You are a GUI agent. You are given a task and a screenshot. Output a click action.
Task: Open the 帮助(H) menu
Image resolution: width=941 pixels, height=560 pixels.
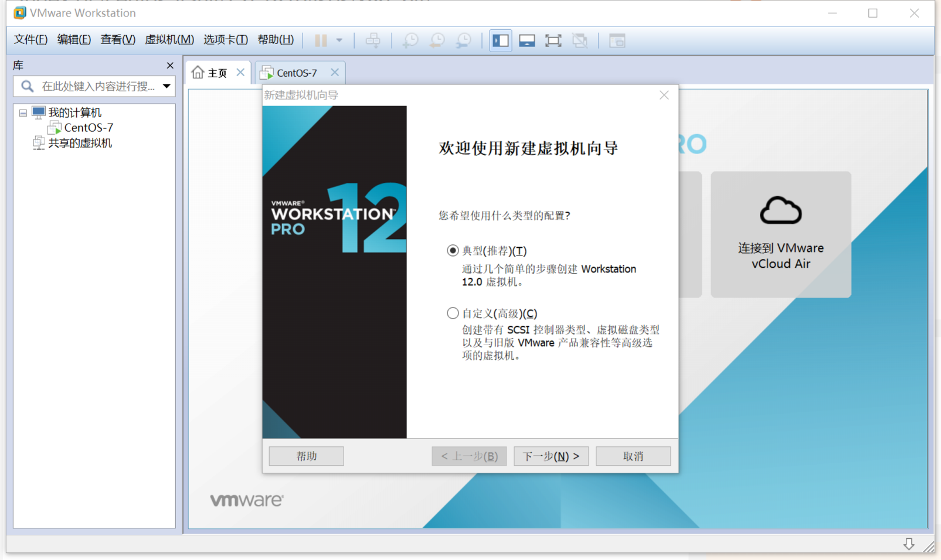pyautogui.click(x=276, y=39)
